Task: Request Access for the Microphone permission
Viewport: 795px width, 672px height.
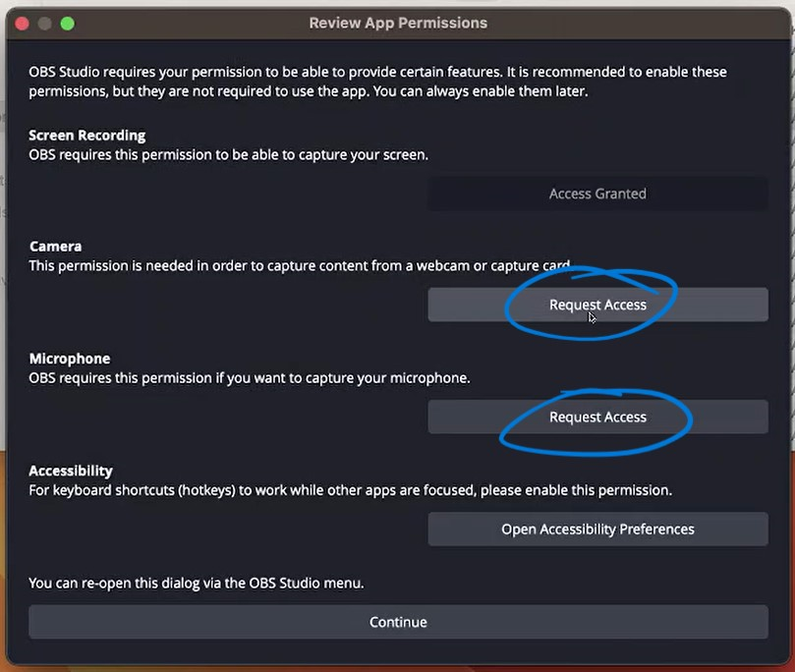Action: click(597, 417)
